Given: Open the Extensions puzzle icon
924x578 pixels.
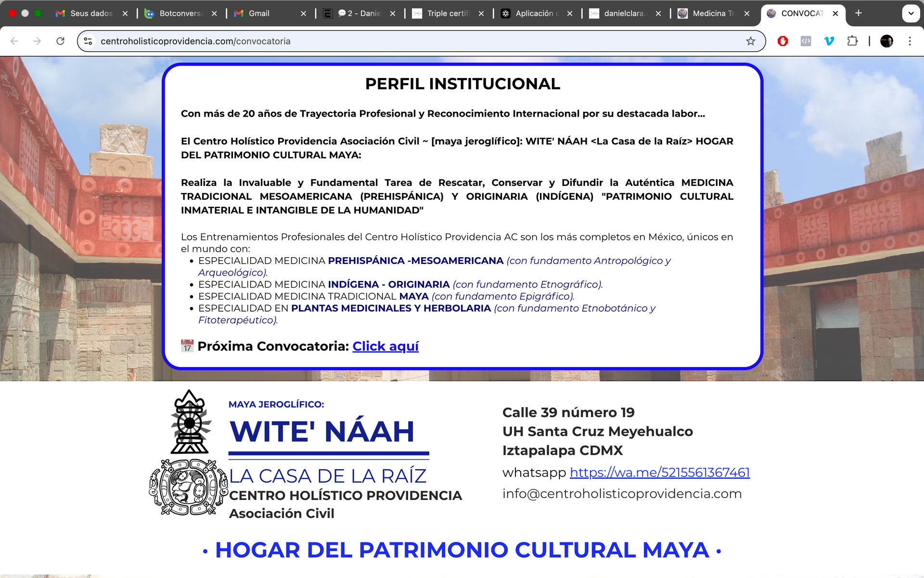Looking at the screenshot, I should (852, 41).
